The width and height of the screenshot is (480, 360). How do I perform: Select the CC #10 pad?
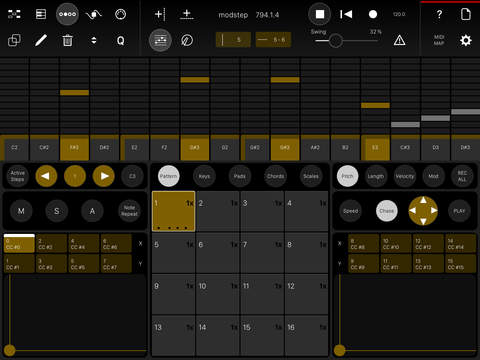point(396,243)
